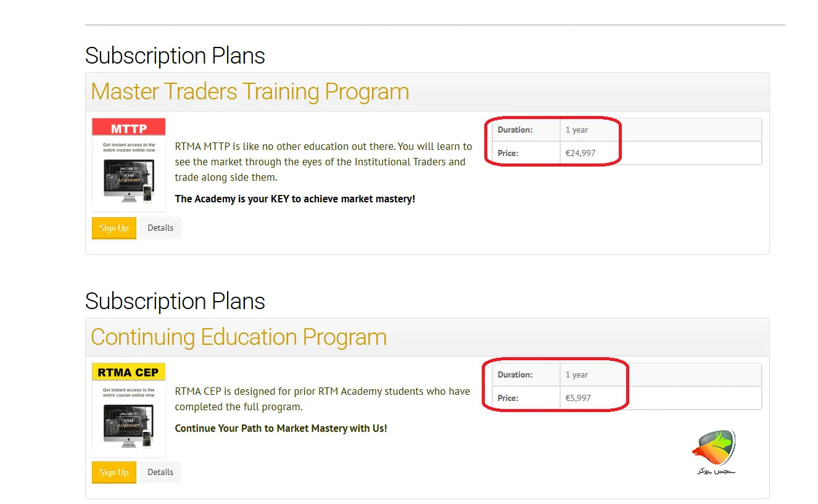The image size is (818, 504).
Task: Click "Continue Your Path to Market Mastery" text
Action: pyautogui.click(x=281, y=428)
